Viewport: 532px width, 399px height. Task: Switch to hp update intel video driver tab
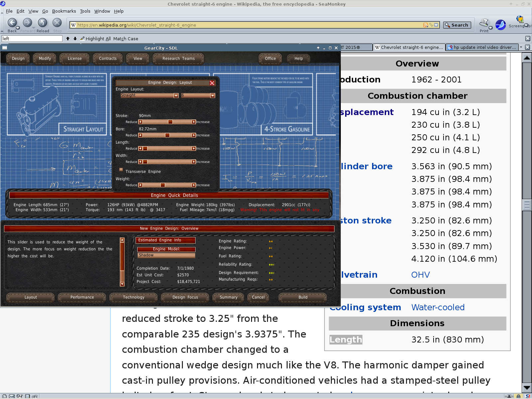click(x=481, y=47)
